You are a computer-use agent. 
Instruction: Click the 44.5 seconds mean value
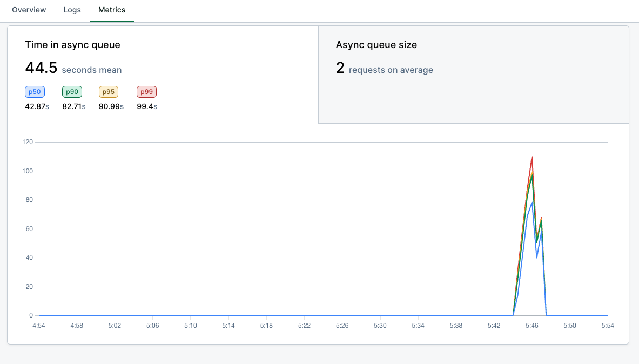[x=73, y=68]
